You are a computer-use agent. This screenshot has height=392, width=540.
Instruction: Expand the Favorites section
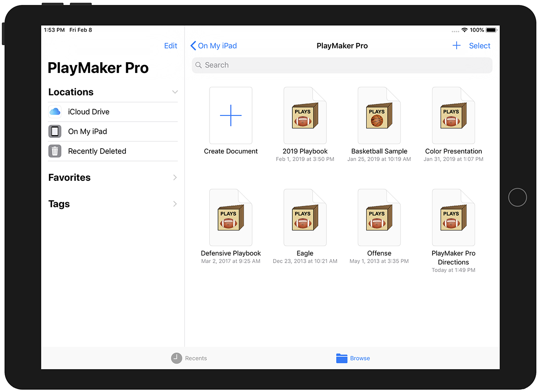175,178
